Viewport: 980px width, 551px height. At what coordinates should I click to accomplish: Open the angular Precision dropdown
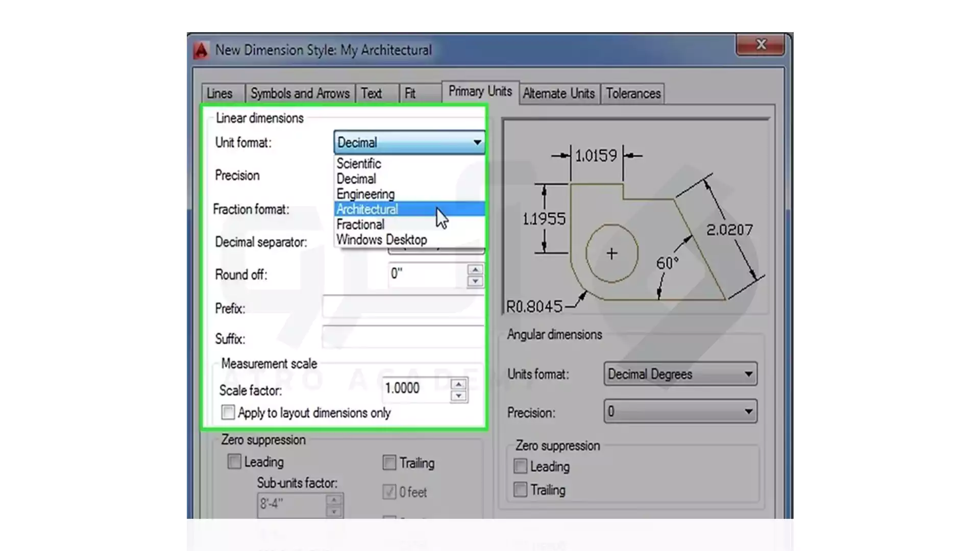(x=680, y=411)
